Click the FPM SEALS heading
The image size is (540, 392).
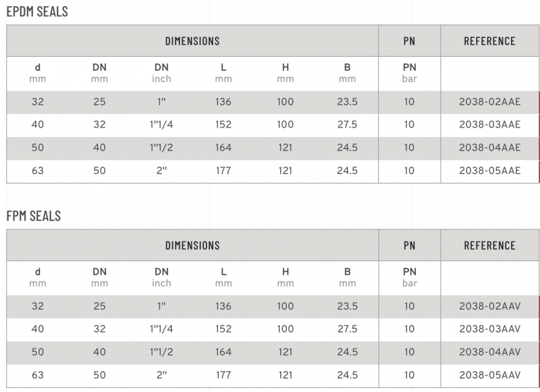tap(34, 216)
